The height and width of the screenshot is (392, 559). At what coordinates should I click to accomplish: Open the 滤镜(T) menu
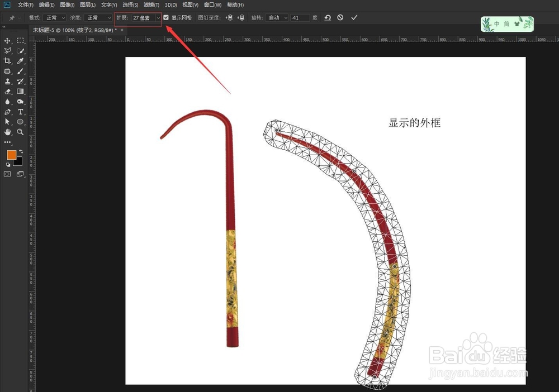point(151,5)
